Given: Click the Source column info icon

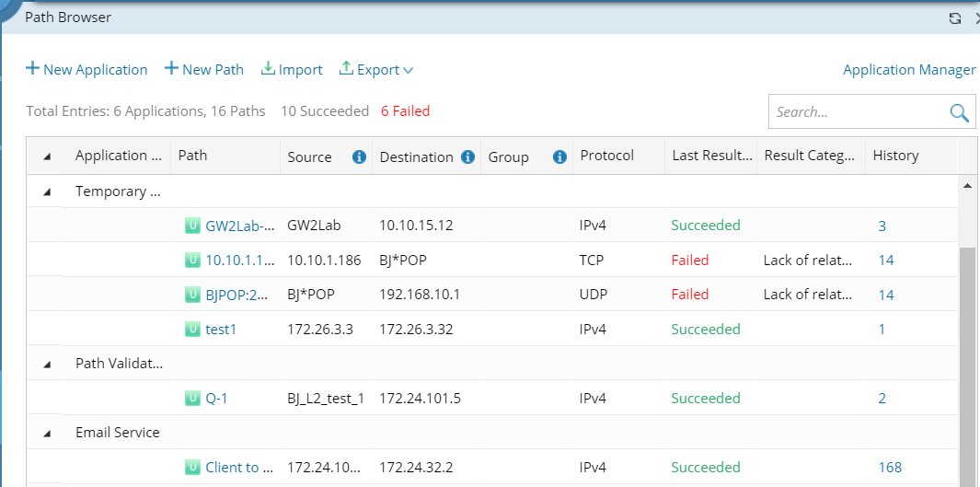Looking at the screenshot, I should [360, 157].
